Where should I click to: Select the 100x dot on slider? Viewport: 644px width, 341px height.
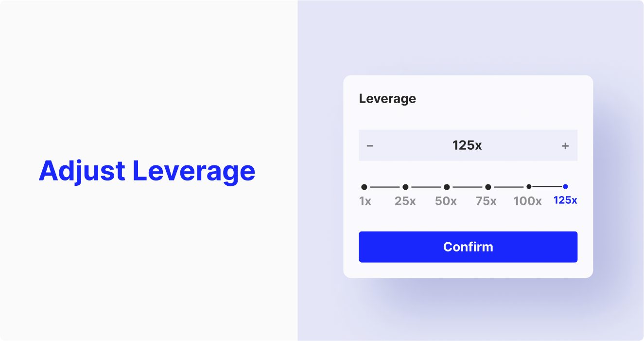coord(529,186)
